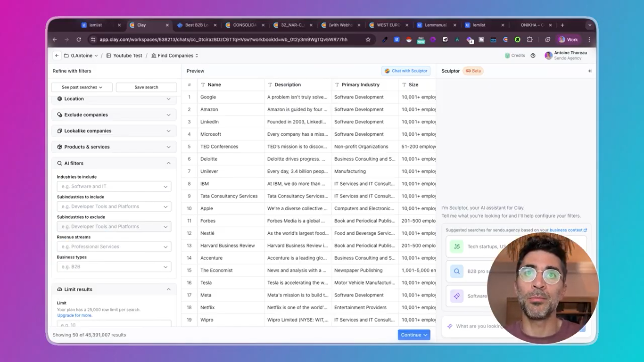Viewport: 644px width, 362px height.
Task: Click the Name column type icon
Action: click(x=203, y=85)
